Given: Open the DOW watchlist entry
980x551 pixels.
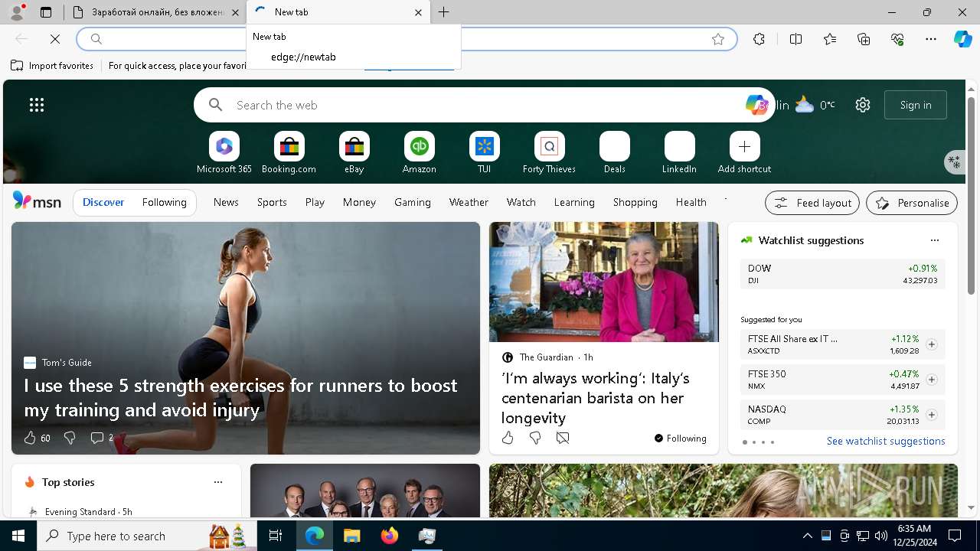Looking at the screenshot, I should 843,274.
